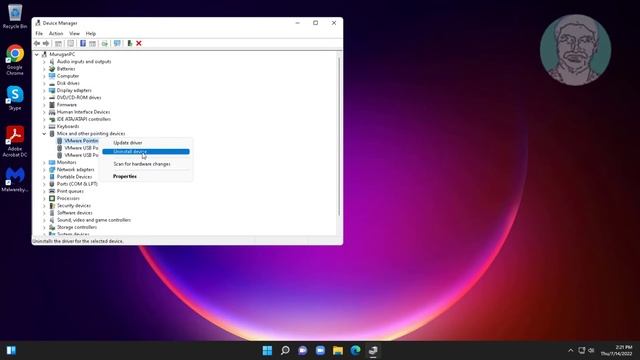640x360 pixels.
Task: Open the Recycle Bin desktop icon
Action: 15,16
